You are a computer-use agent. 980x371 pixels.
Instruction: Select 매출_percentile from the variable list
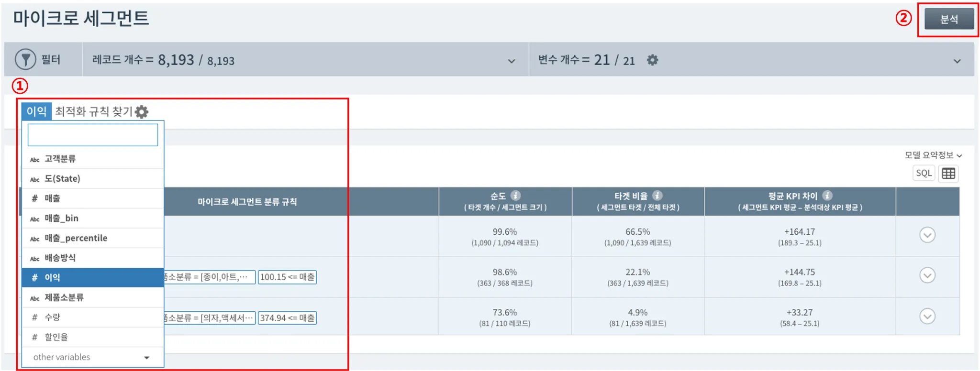93,238
